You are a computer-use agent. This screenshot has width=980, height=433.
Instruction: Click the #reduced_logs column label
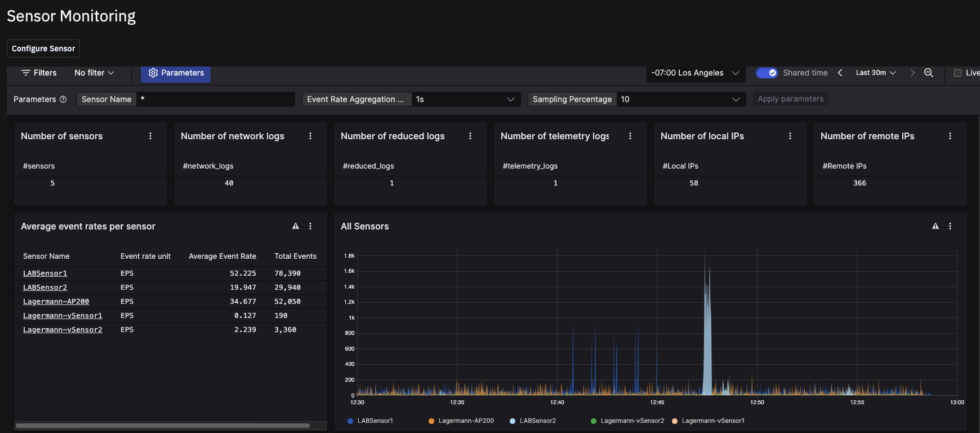pyautogui.click(x=368, y=166)
